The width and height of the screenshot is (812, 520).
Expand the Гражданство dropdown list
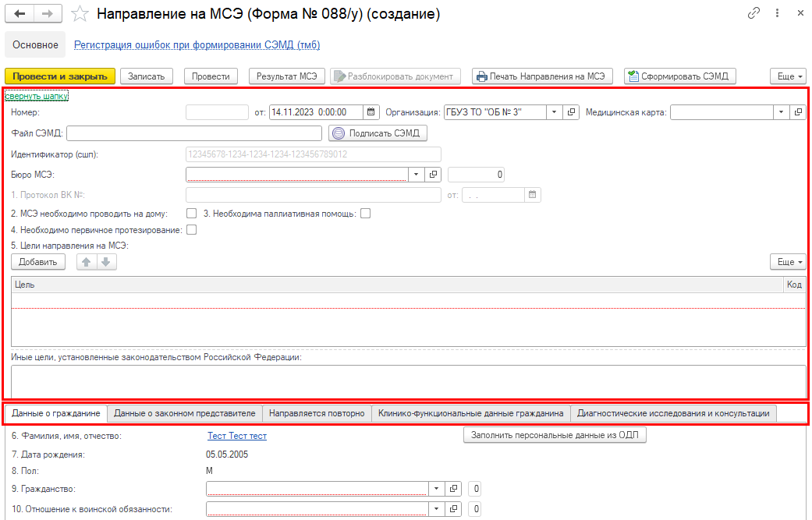click(x=435, y=489)
